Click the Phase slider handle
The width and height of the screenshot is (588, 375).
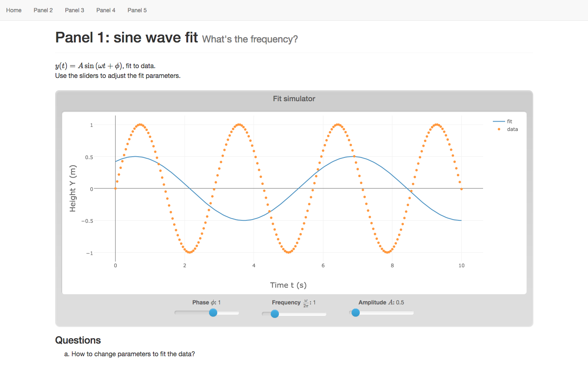(x=213, y=313)
